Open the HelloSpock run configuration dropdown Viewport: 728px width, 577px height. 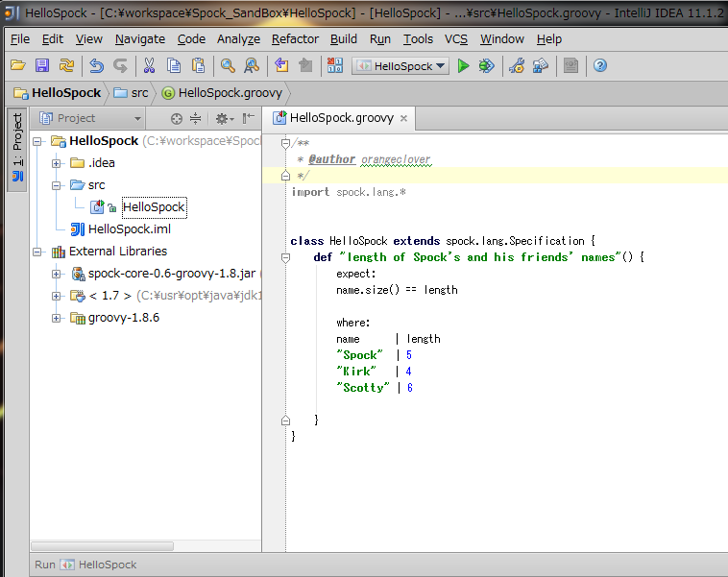(x=400, y=66)
